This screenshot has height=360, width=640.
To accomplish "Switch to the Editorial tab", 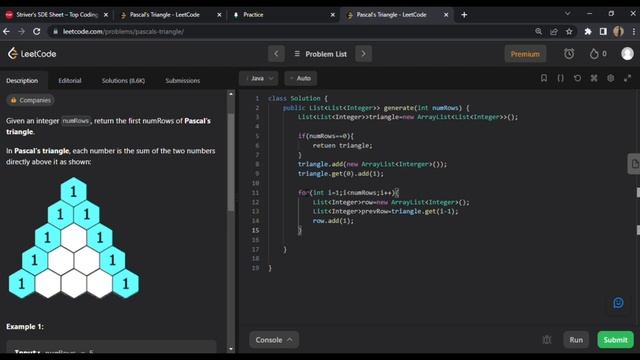I will tap(70, 80).
